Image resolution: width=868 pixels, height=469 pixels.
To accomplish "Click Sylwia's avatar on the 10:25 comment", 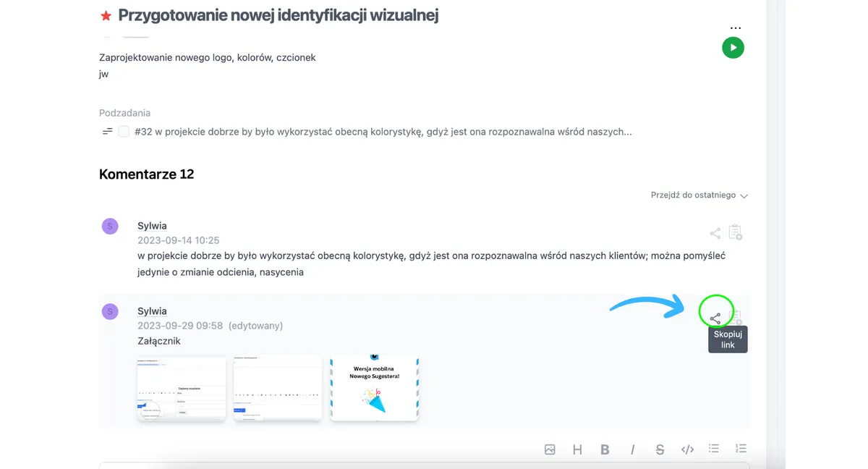I will pos(110,227).
